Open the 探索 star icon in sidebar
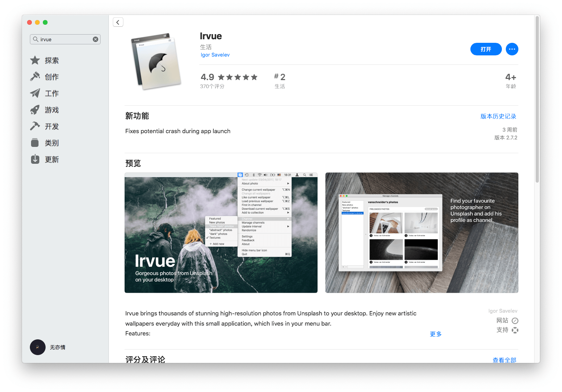The image size is (562, 392). [35, 60]
